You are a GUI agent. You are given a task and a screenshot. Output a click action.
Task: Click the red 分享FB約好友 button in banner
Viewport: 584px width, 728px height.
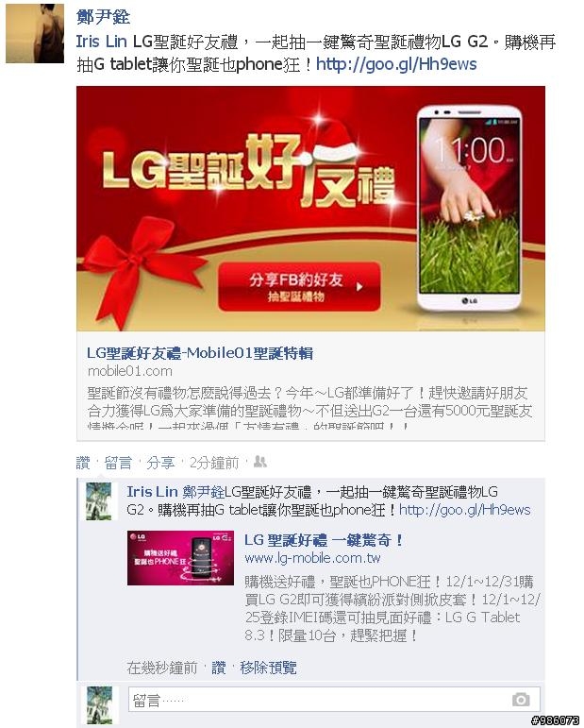[x=299, y=286]
